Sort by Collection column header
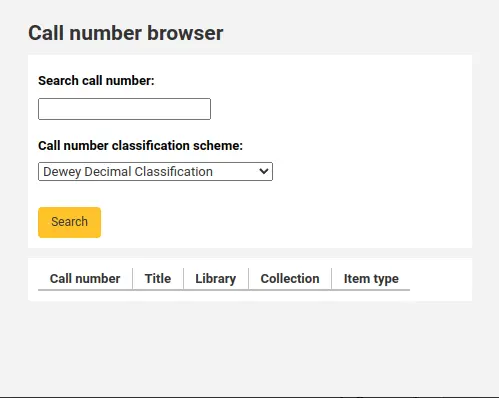This screenshot has width=499, height=398. [x=290, y=279]
